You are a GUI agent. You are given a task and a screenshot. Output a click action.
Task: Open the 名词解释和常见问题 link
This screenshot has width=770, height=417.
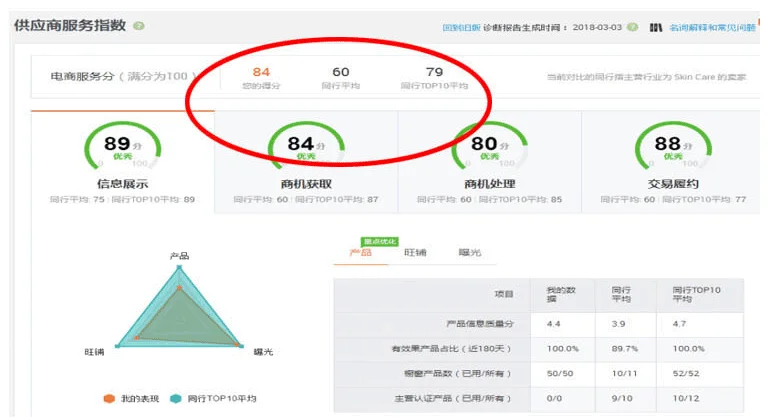[x=712, y=28]
